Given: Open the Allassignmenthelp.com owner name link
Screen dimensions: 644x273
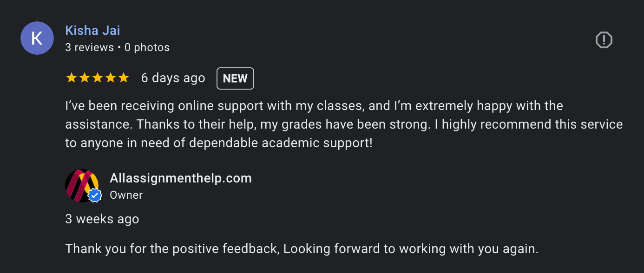Looking at the screenshot, I should click(x=181, y=178).
